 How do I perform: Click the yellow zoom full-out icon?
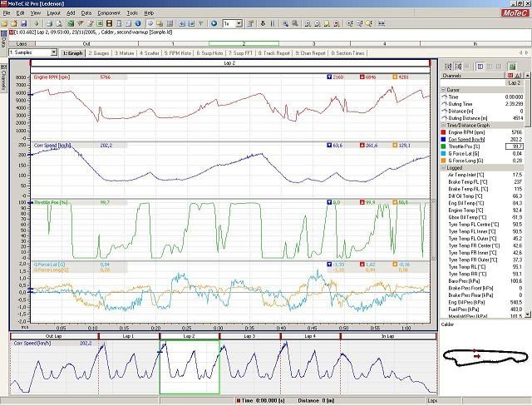(327, 23)
